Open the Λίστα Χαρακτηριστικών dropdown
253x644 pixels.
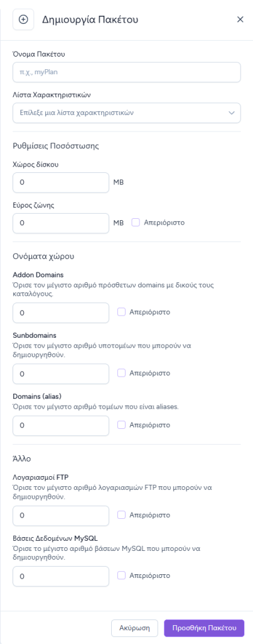click(x=127, y=113)
